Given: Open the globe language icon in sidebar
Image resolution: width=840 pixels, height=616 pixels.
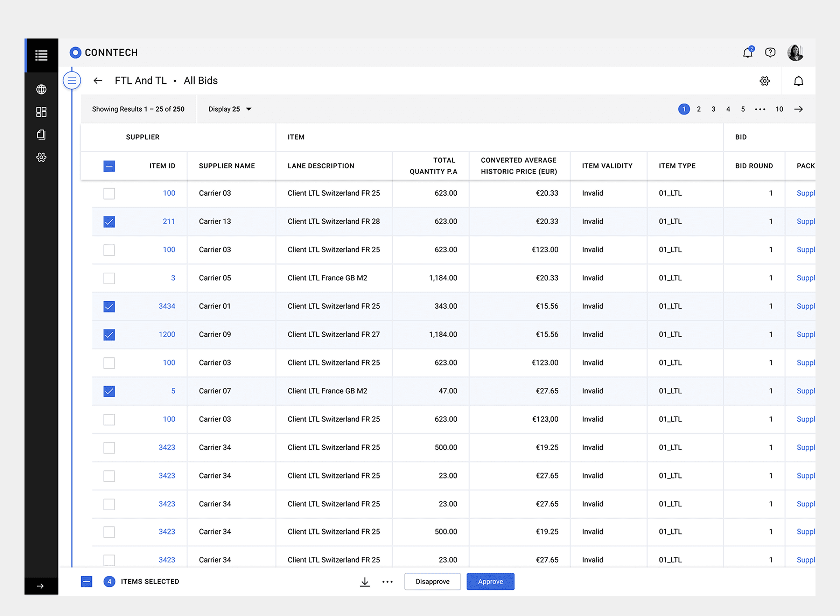Looking at the screenshot, I should (x=41, y=89).
